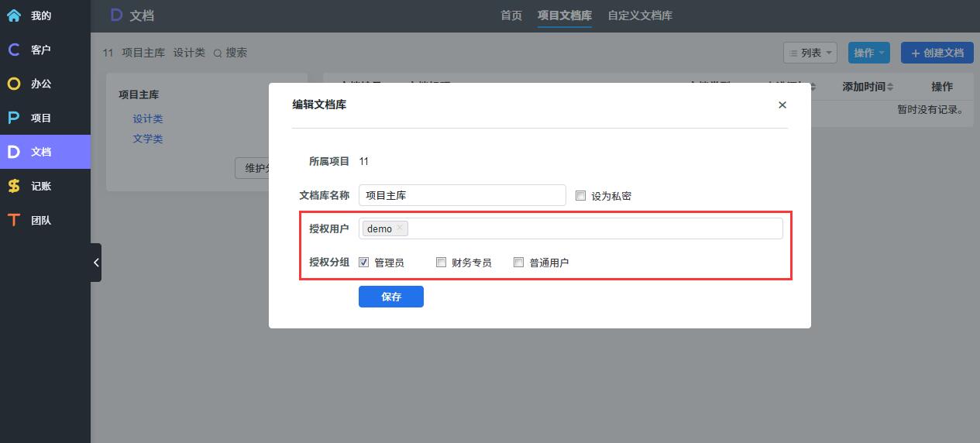Click 设计类 in the breadcrumb
980x443 pixels.
click(189, 53)
